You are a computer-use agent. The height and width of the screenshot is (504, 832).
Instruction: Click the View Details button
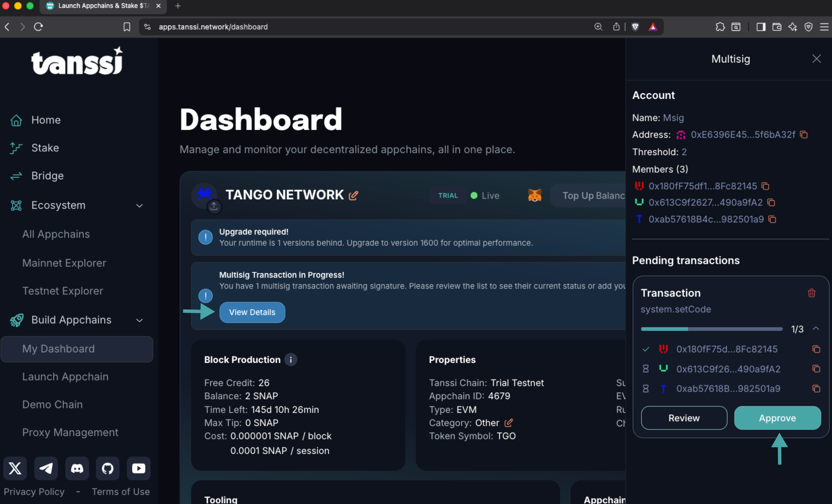coord(252,312)
